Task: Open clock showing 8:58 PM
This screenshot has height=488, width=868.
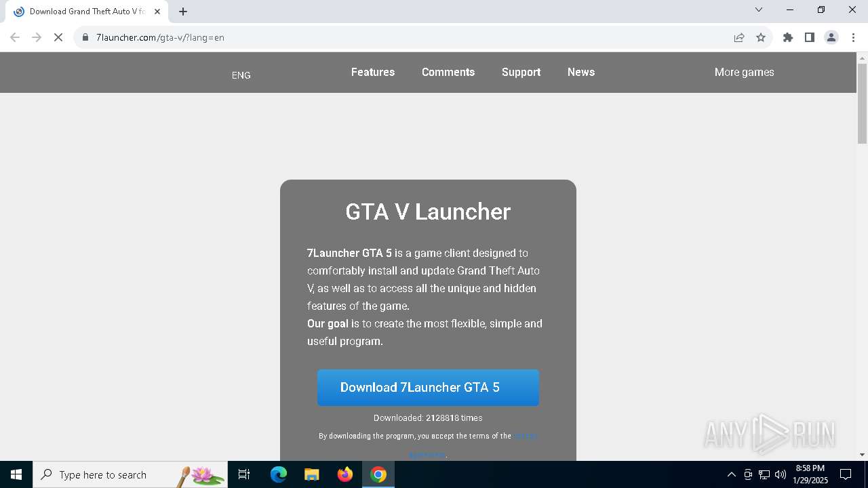Action: tap(810, 474)
